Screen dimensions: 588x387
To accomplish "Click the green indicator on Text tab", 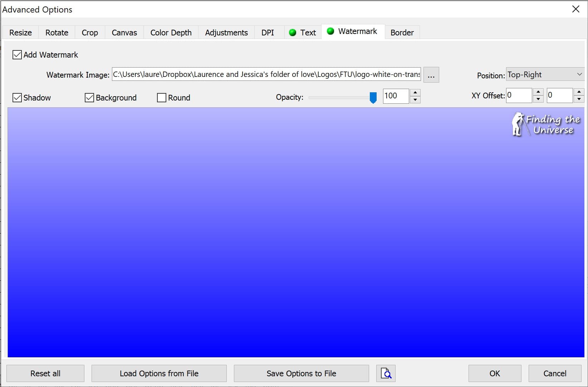I will pyautogui.click(x=293, y=33).
